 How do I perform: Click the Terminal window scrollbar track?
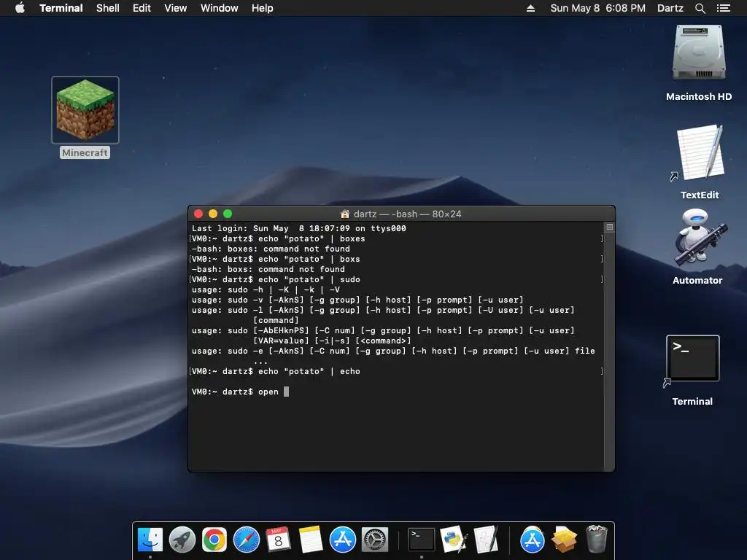click(x=609, y=350)
